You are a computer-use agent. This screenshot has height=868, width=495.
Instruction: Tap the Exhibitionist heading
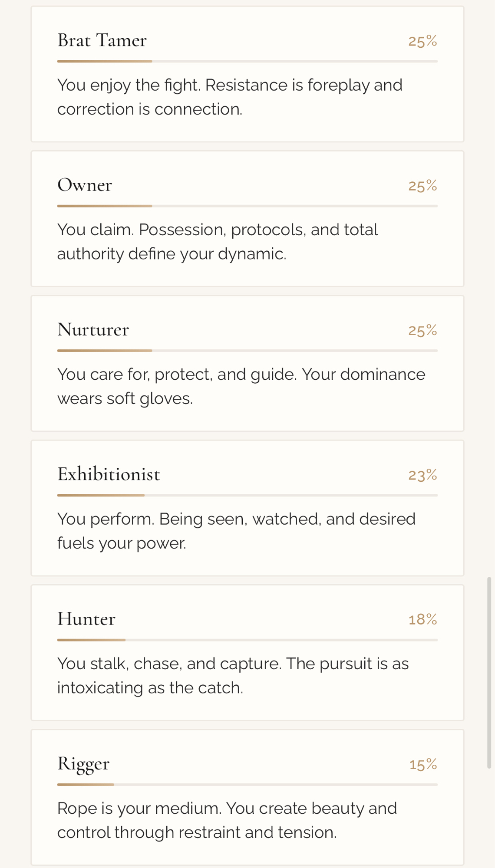(x=109, y=474)
